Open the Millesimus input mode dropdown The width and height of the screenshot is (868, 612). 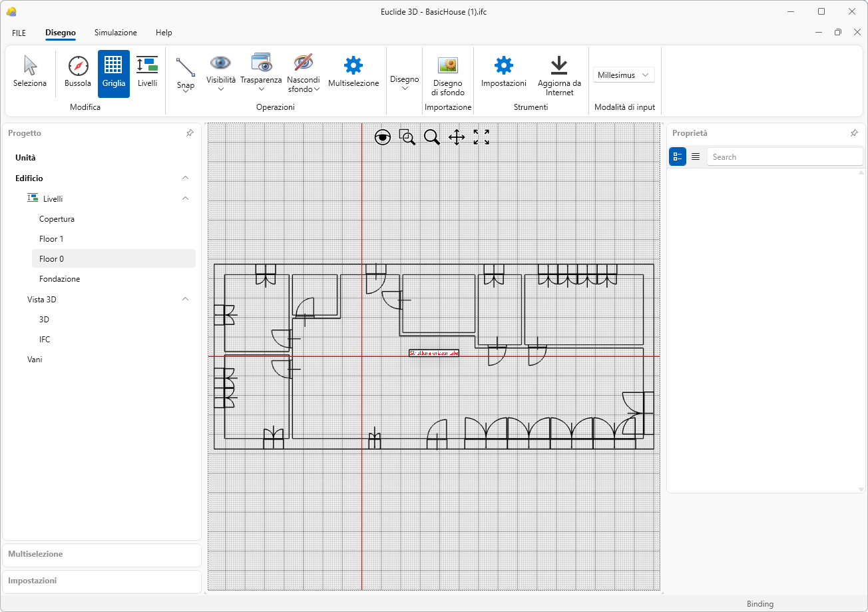(624, 75)
